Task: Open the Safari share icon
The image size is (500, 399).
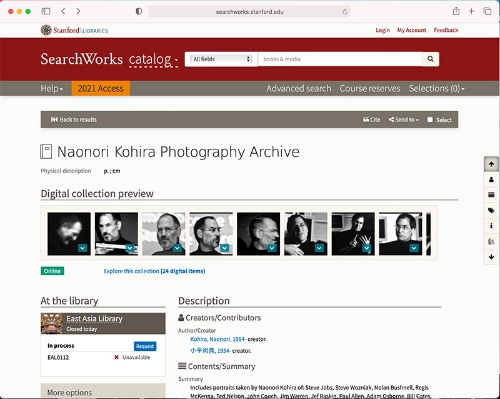Action: (456, 11)
